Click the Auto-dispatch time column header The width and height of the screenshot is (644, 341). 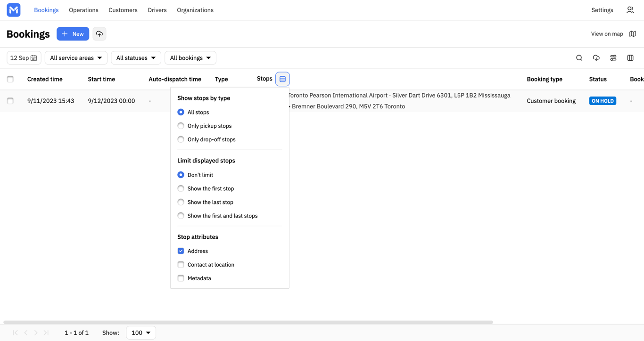[x=175, y=79]
